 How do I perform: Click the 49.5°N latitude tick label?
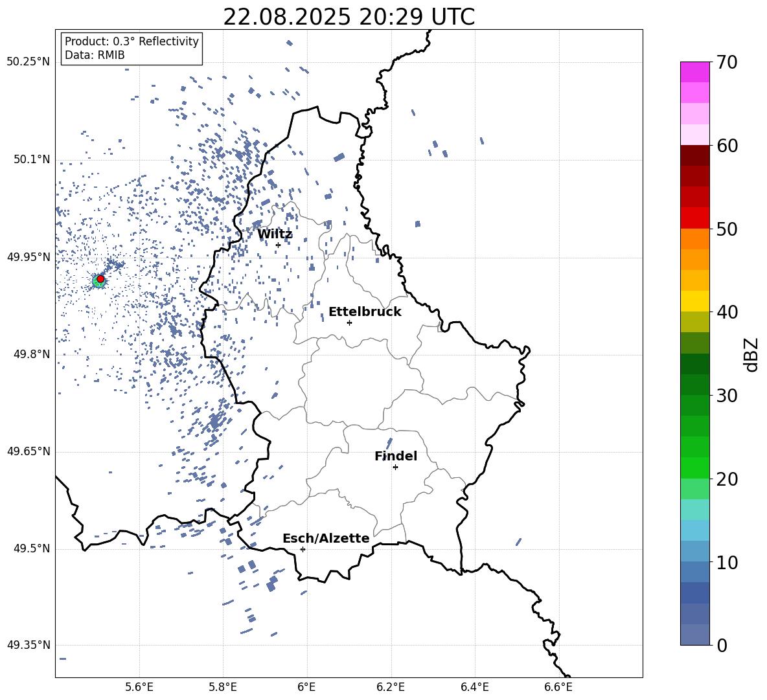32,548
